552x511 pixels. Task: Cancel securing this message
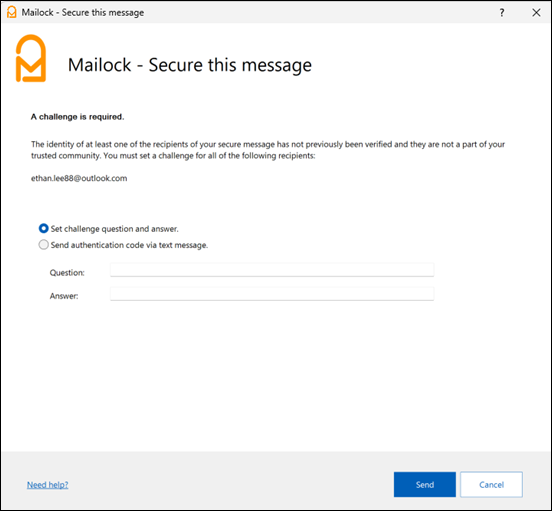(x=491, y=485)
